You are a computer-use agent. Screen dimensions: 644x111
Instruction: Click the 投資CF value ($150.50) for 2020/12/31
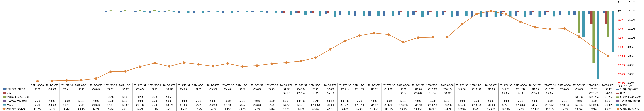pos(594,105)
